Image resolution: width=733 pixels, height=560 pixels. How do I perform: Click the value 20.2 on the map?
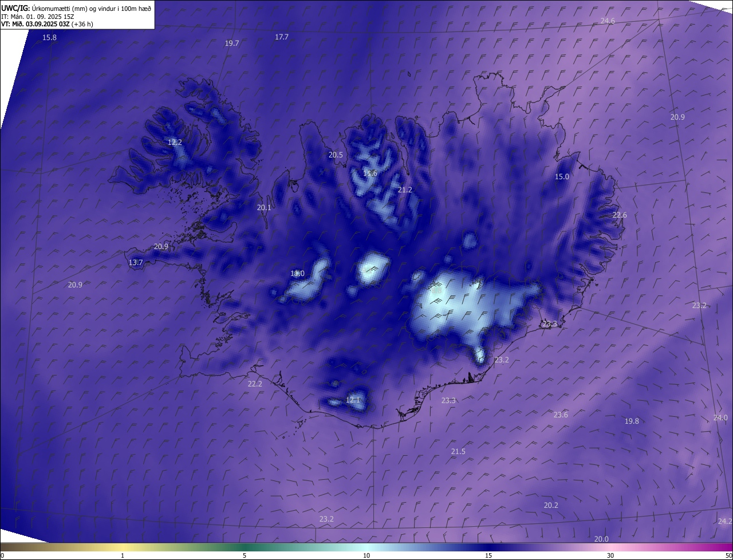click(551, 506)
